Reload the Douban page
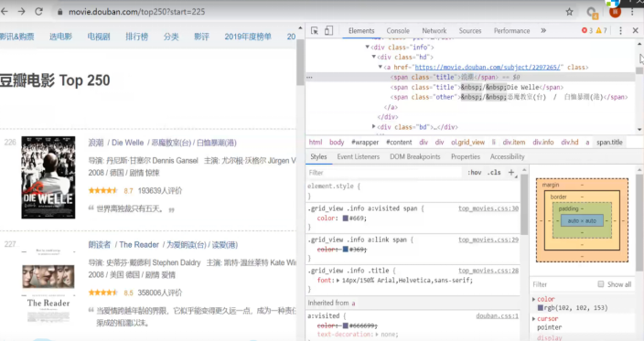 click(x=38, y=12)
